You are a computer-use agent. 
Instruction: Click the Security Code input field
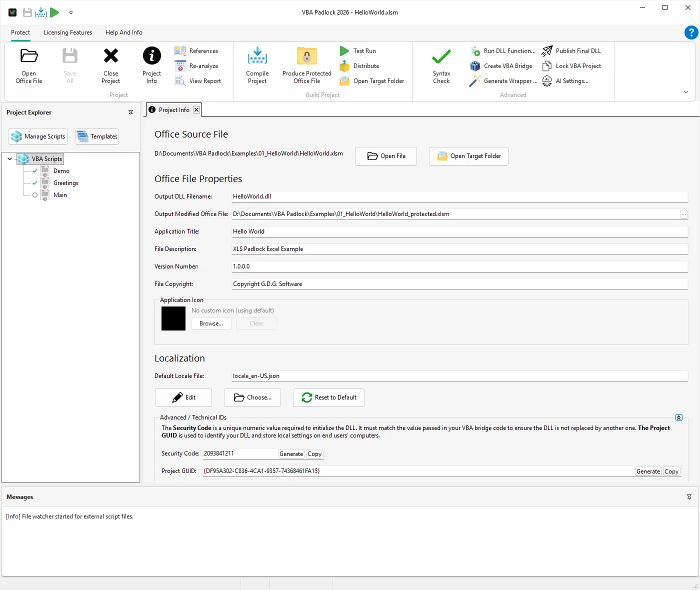coord(240,453)
